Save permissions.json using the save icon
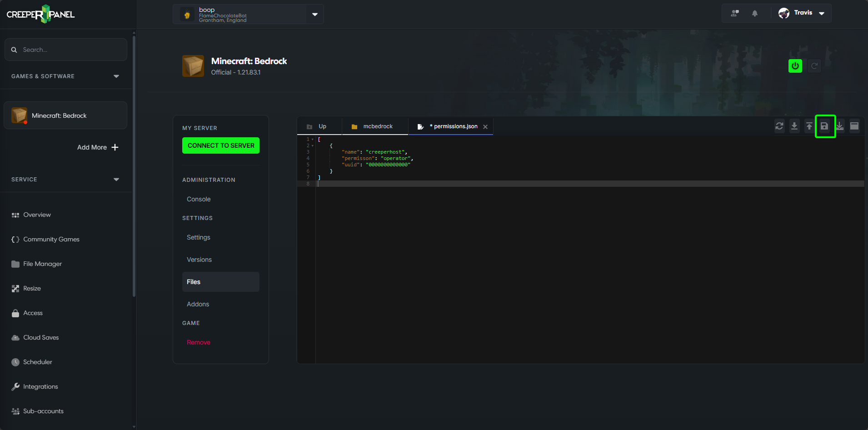 (x=824, y=126)
